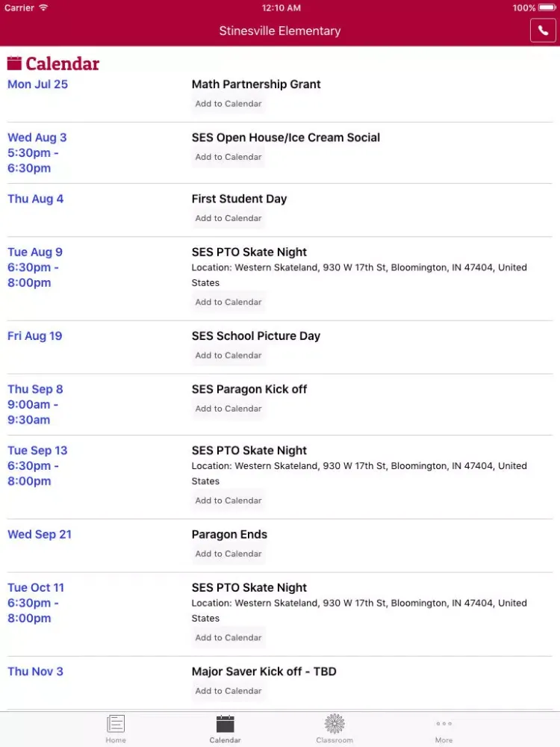Image resolution: width=560 pixels, height=747 pixels.
Task: Add SES Open House to calendar
Action: [228, 157]
